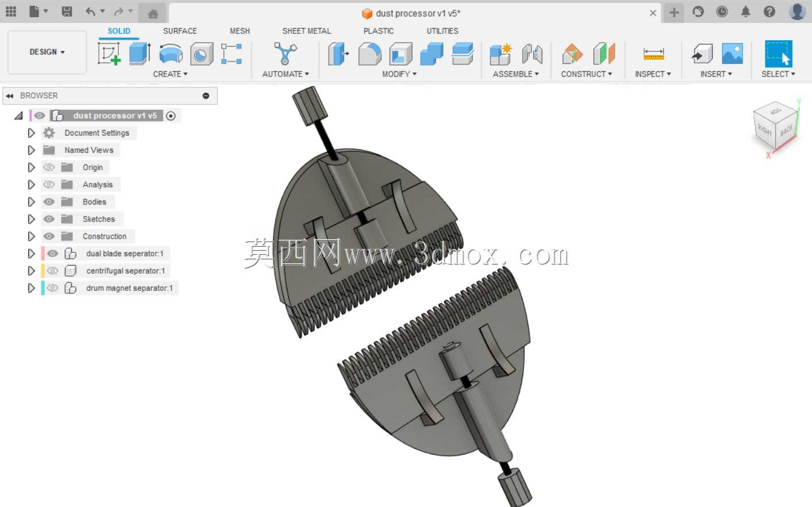This screenshot has width=812, height=507.
Task: Switch to the UTILITIES tab
Action: pos(442,31)
